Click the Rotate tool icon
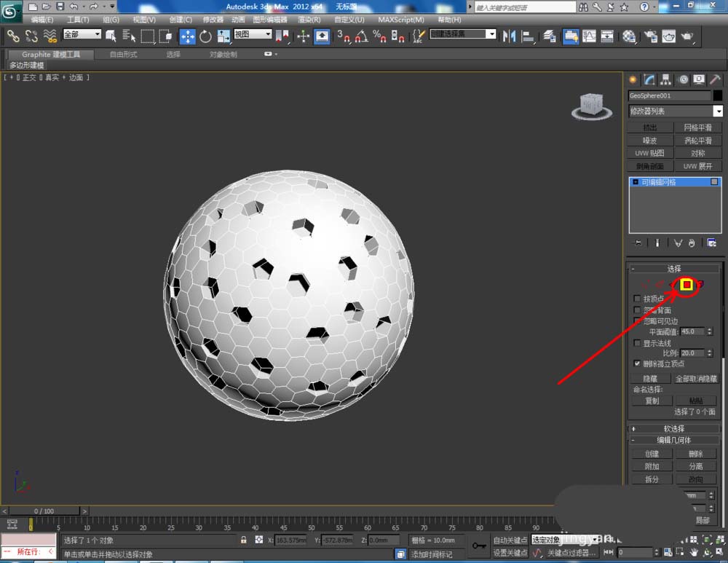The height and width of the screenshot is (563, 728). (205, 36)
